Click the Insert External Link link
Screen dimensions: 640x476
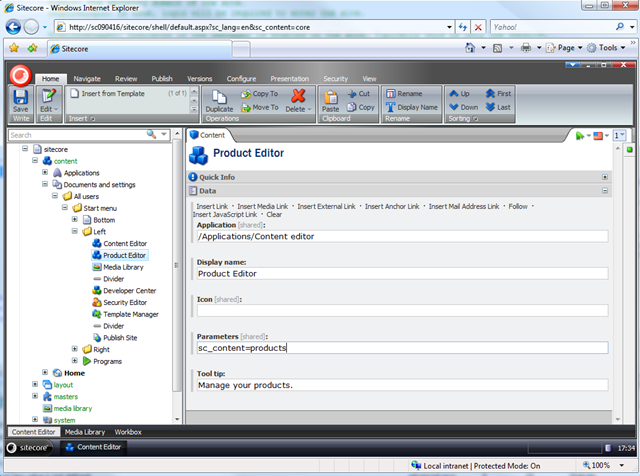[326, 207]
